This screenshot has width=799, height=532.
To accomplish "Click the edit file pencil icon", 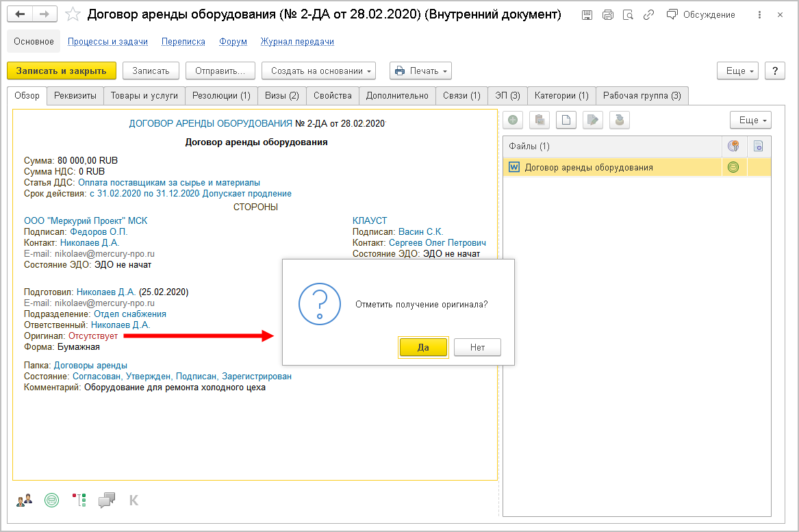I will [x=593, y=121].
